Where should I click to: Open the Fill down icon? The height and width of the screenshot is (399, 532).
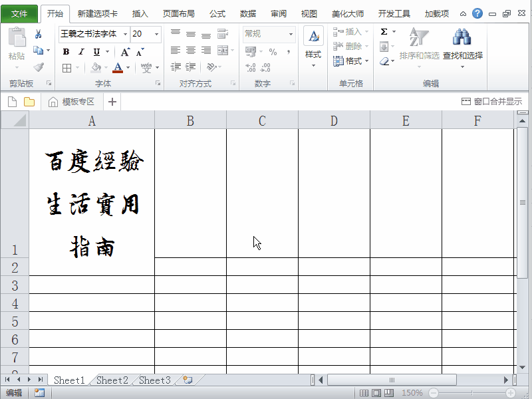coord(384,47)
